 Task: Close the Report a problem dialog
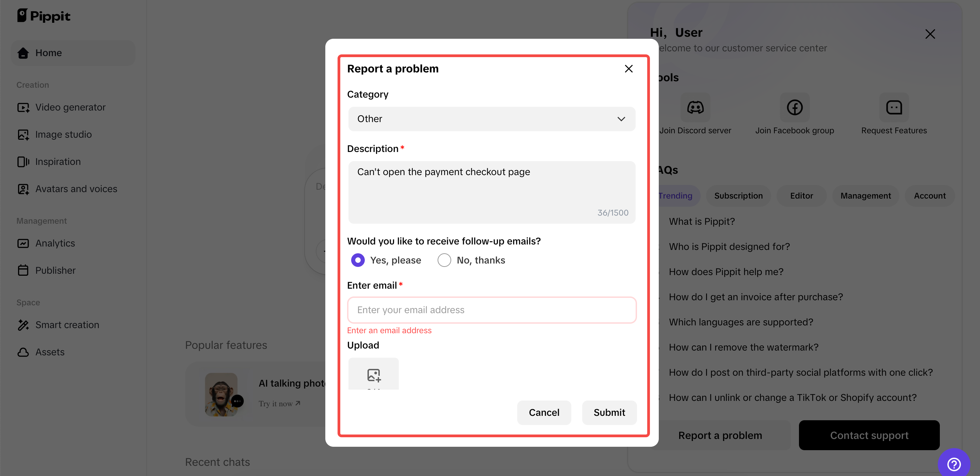(628, 69)
